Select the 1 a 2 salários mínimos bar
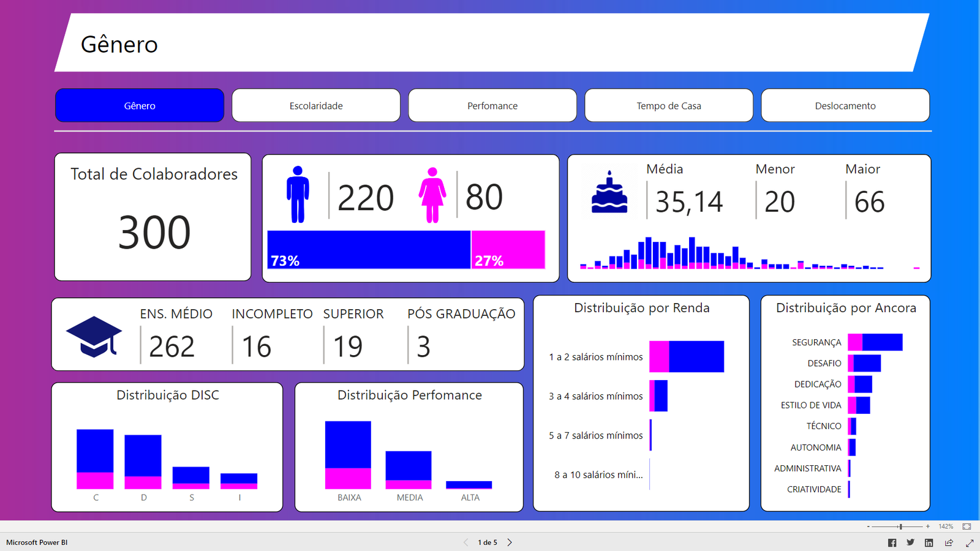The image size is (980, 551). tap(686, 356)
